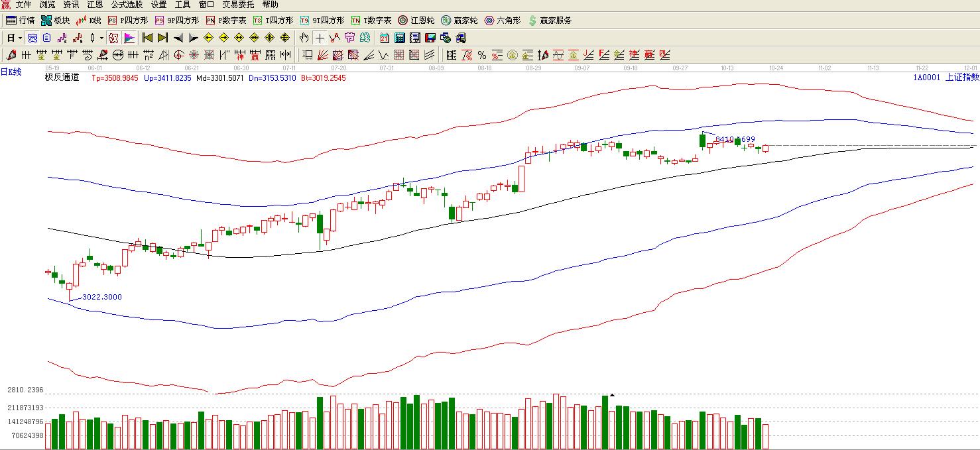Open the 公式选股 menu
Image resolution: width=980 pixels, height=450 pixels.
point(127,5)
